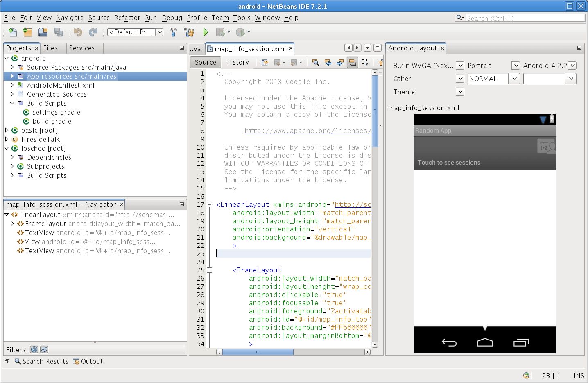Click the Undo toolbar icon

(77, 32)
